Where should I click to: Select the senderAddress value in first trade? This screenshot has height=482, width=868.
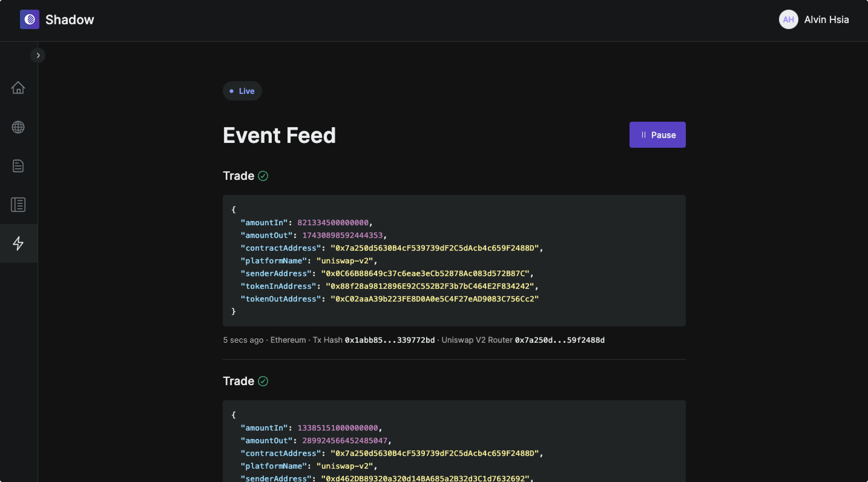(x=425, y=273)
